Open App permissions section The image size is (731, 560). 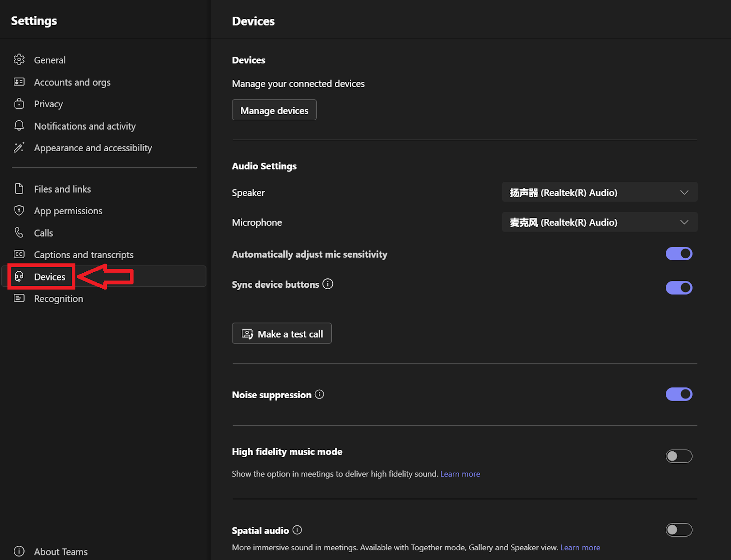(104, 211)
